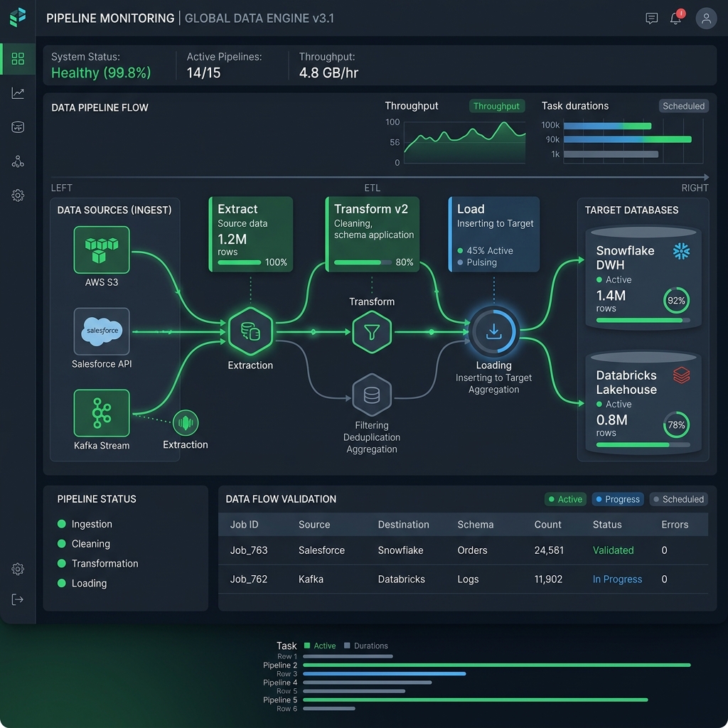Select the Ingestion pipeline status item
Image resolution: width=728 pixels, height=728 pixels.
pos(85,524)
